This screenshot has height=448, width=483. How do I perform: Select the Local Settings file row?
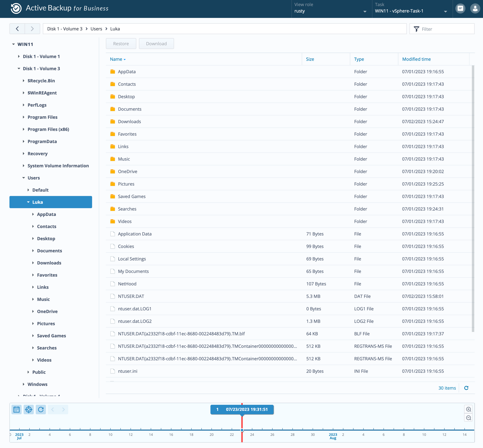click(x=289, y=259)
